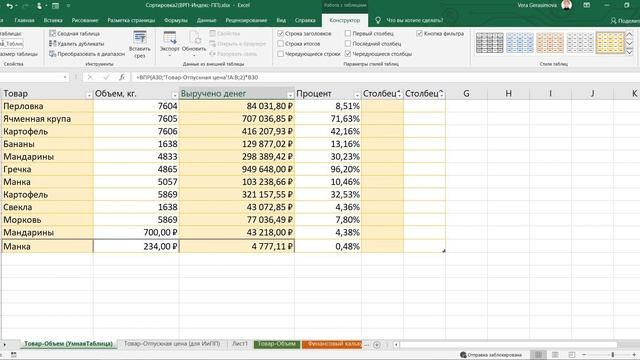Apply the yellow table style swatch
Image resolution: width=640 pixels, height=360 pixels.
click(610, 42)
